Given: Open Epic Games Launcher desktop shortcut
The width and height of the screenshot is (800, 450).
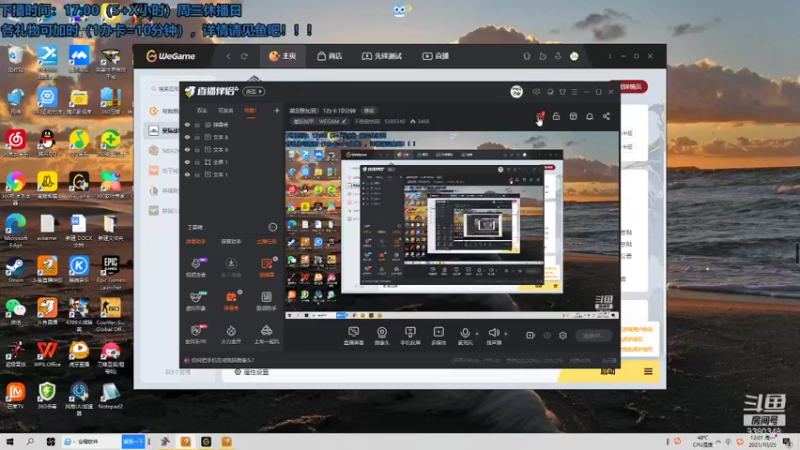Looking at the screenshot, I should [x=110, y=273].
